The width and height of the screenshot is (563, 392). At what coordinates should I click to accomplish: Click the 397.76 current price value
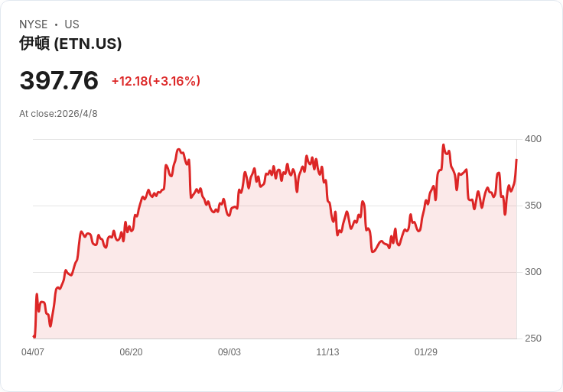pyautogui.click(x=59, y=80)
